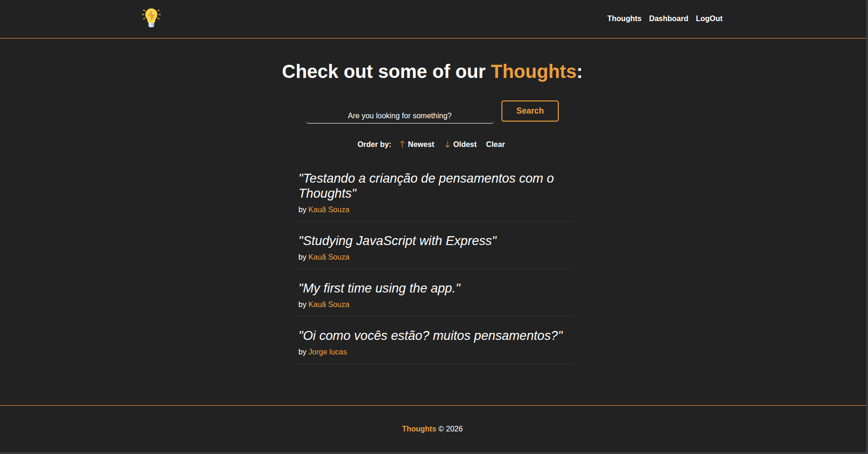This screenshot has height=454, width=868.
Task: Open the Thoughts navigation link
Action: coord(624,18)
